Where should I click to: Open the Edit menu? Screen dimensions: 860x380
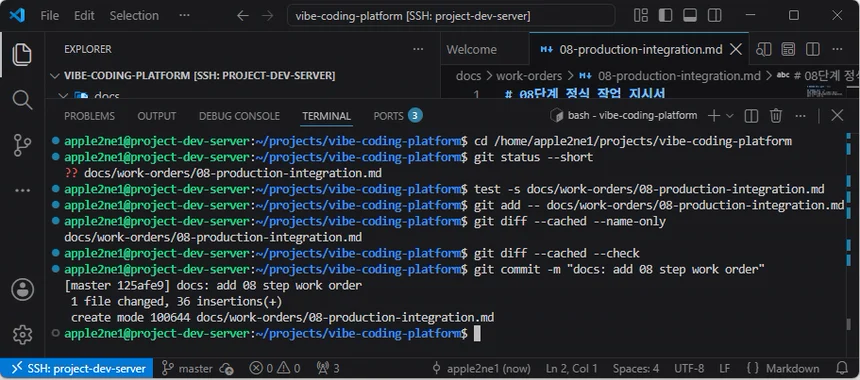(x=84, y=15)
